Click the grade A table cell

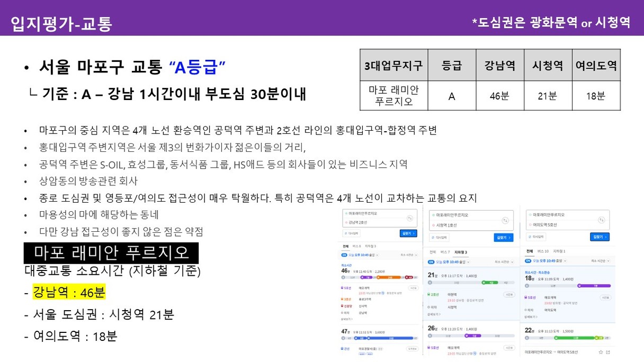[452, 96]
